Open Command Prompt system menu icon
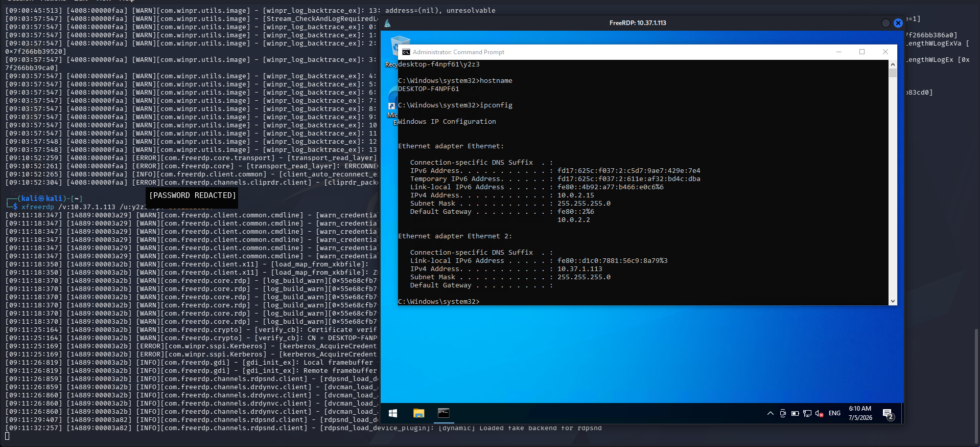980x447 pixels. [406, 52]
